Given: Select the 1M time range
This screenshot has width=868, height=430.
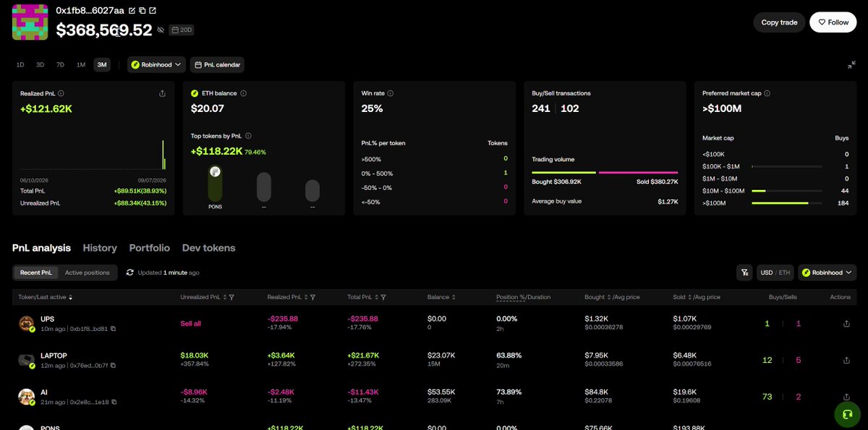Looking at the screenshot, I should click(81, 65).
